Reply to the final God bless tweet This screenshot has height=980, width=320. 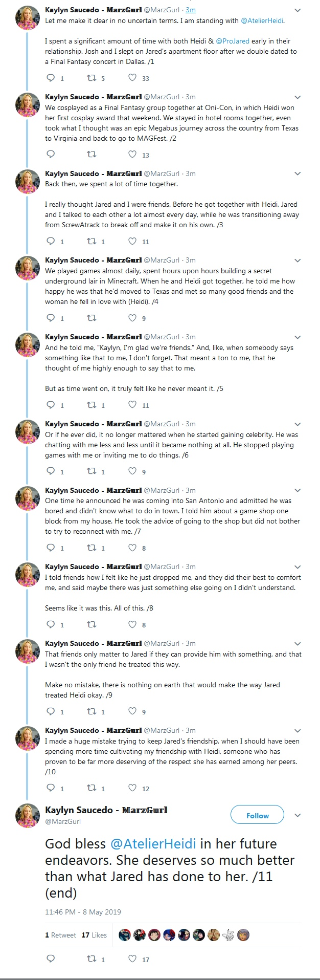[x=51, y=959]
